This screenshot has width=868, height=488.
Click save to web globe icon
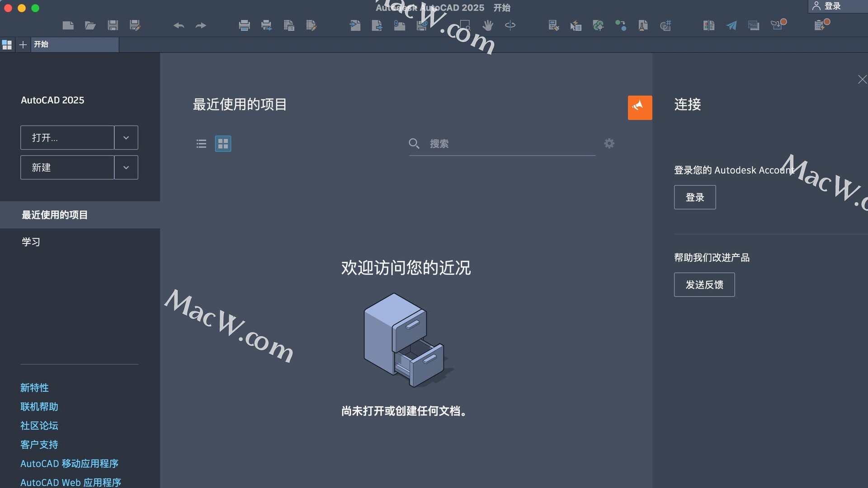[422, 25]
